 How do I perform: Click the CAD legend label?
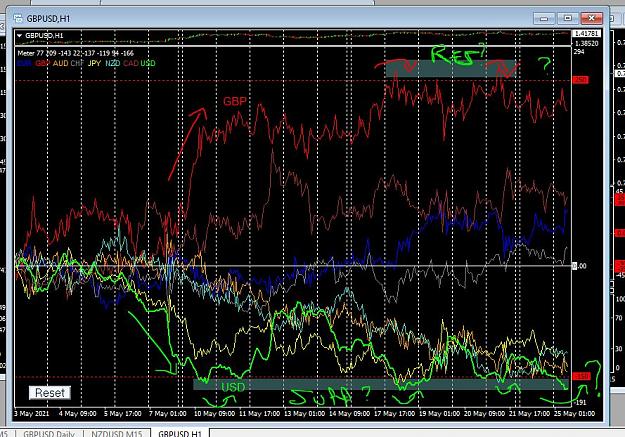tap(130, 63)
